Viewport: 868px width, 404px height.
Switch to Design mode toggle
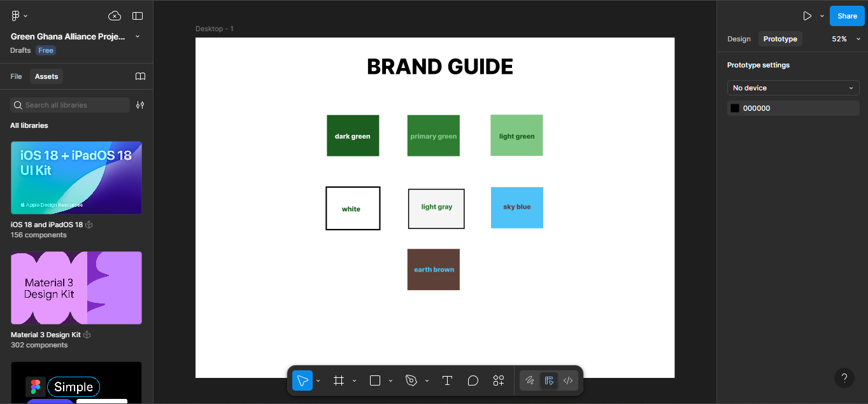click(x=548, y=380)
